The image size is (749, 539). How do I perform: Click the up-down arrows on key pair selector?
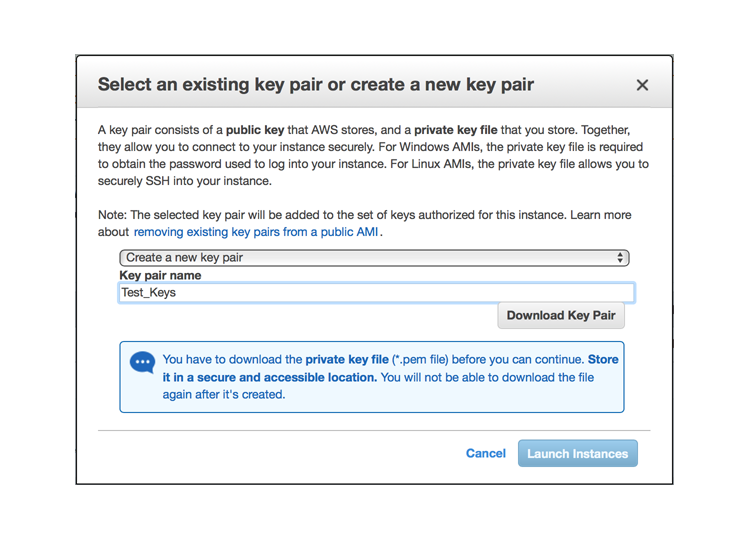point(620,258)
